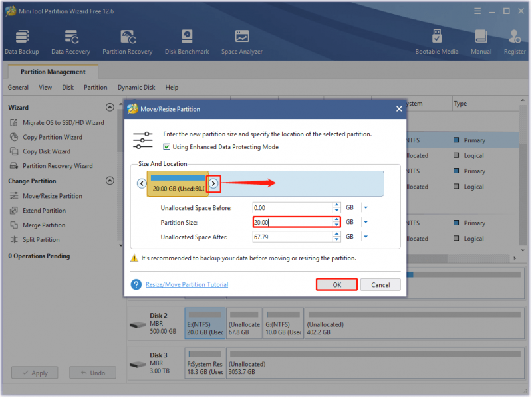
Task: Click the Register icon
Action: [515, 42]
